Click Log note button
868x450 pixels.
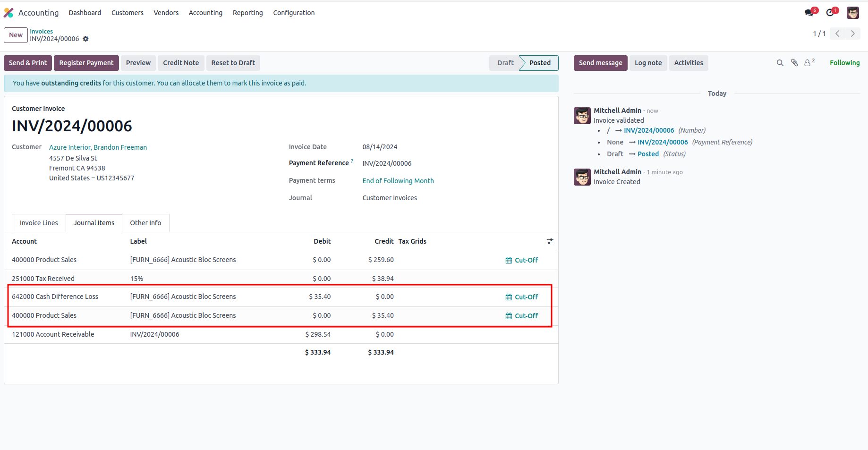(648, 63)
